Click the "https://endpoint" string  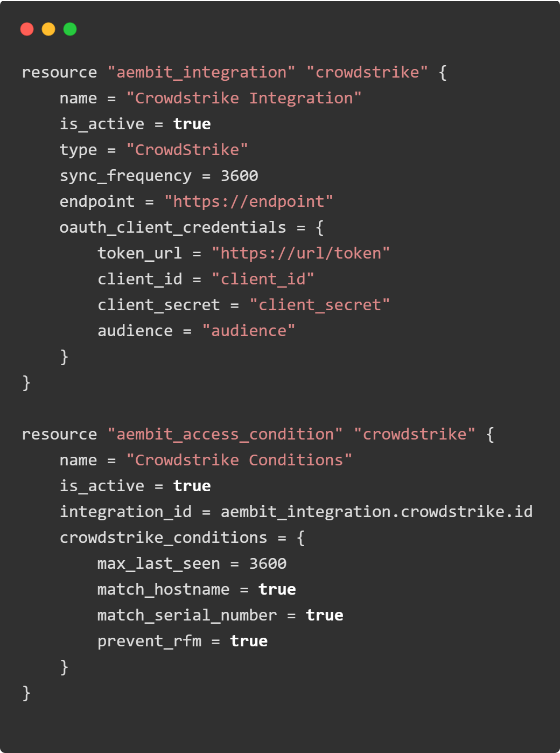[x=249, y=201]
